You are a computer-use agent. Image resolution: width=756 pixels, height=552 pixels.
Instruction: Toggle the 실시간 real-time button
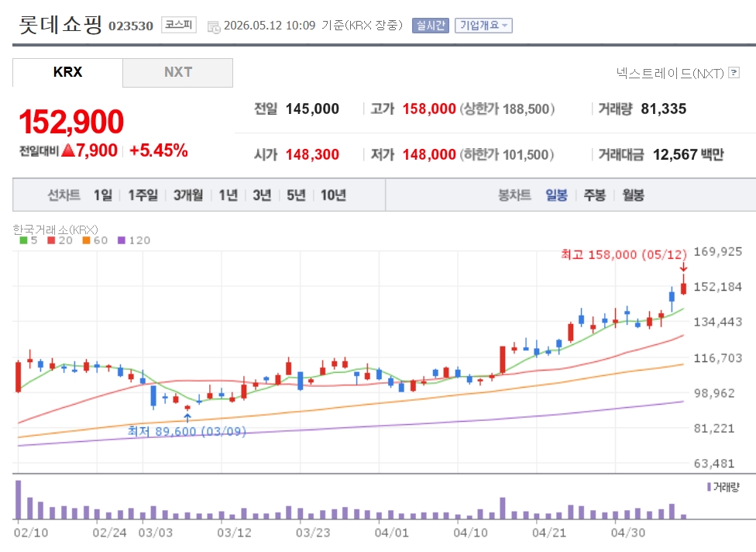[x=430, y=26]
